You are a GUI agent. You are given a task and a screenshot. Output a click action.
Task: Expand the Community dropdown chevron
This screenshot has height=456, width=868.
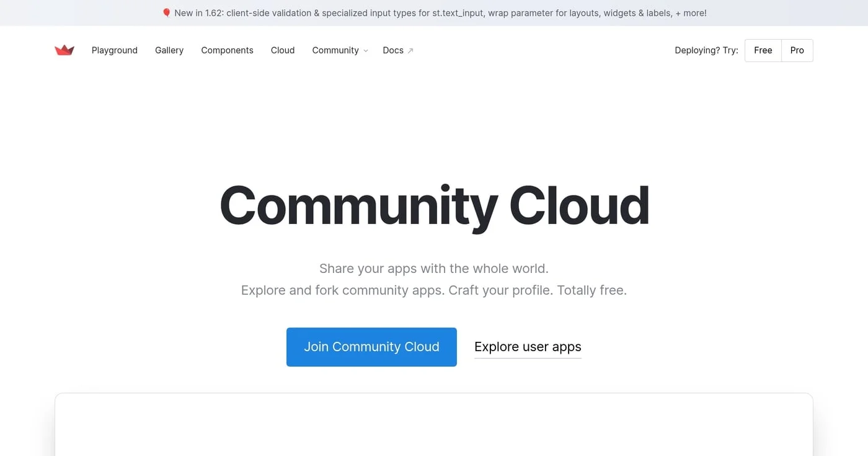(366, 51)
